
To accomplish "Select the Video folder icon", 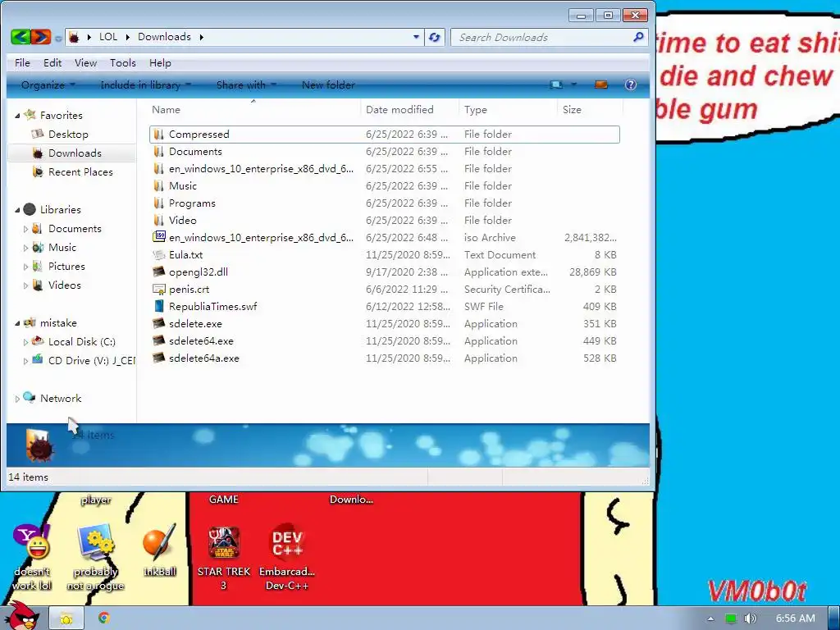I will pyautogui.click(x=158, y=220).
